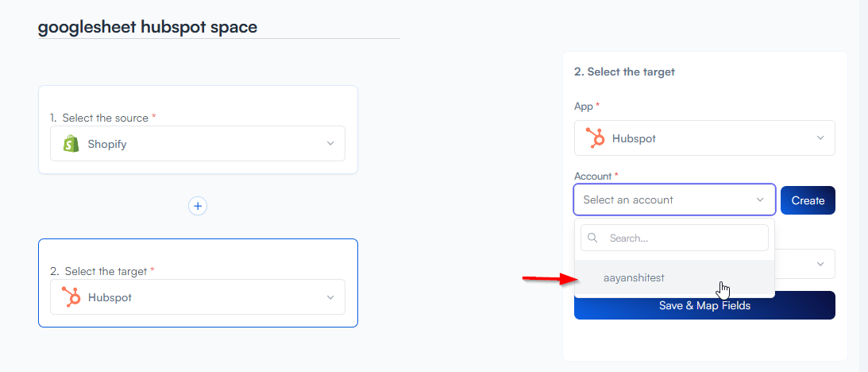
Task: Expand the step 2 Hubspot target chevron
Action: (x=330, y=297)
